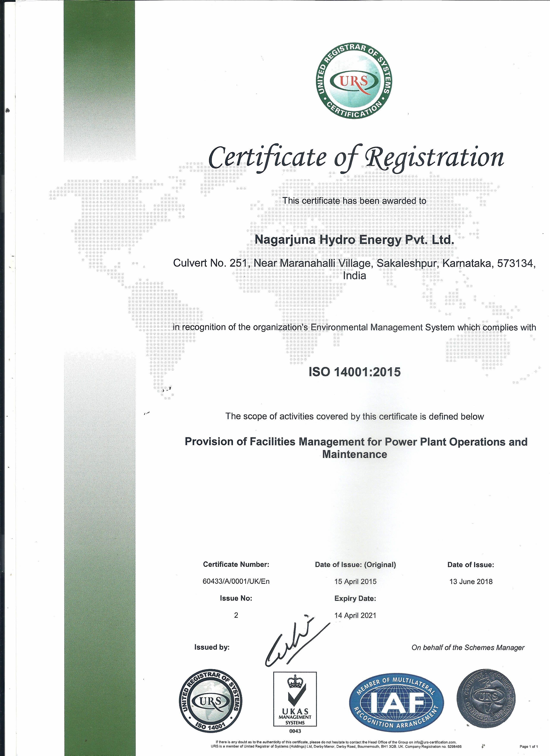This screenshot has height=756, width=550.
Task: Click the scope 'Provision of Facilities Management for Power Plant'
Action: pos(356,442)
